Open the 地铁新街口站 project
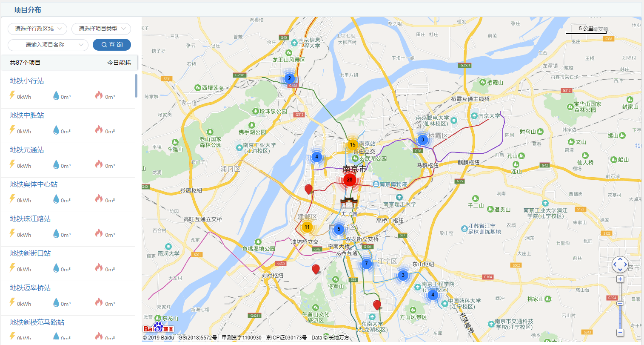This screenshot has width=644, height=345. click(x=30, y=253)
